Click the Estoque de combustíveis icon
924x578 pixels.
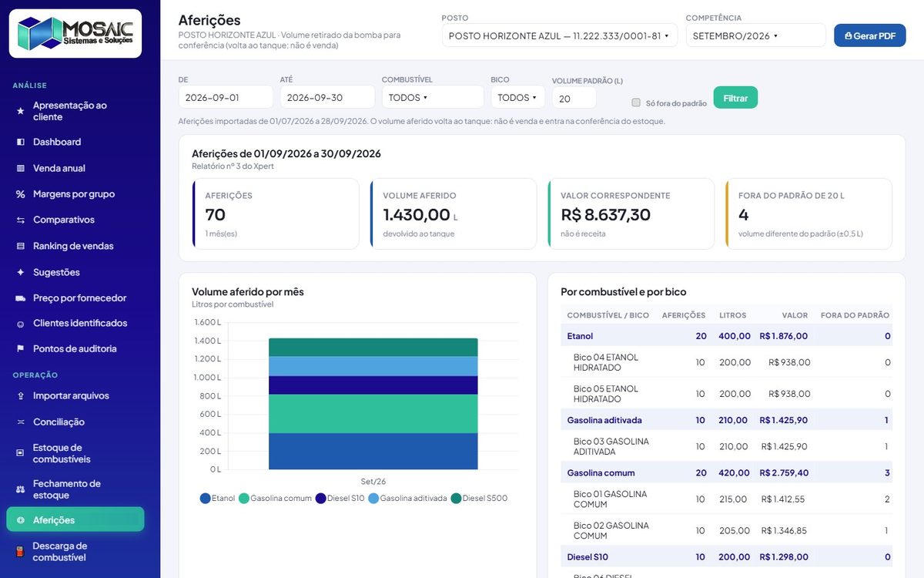click(21, 453)
